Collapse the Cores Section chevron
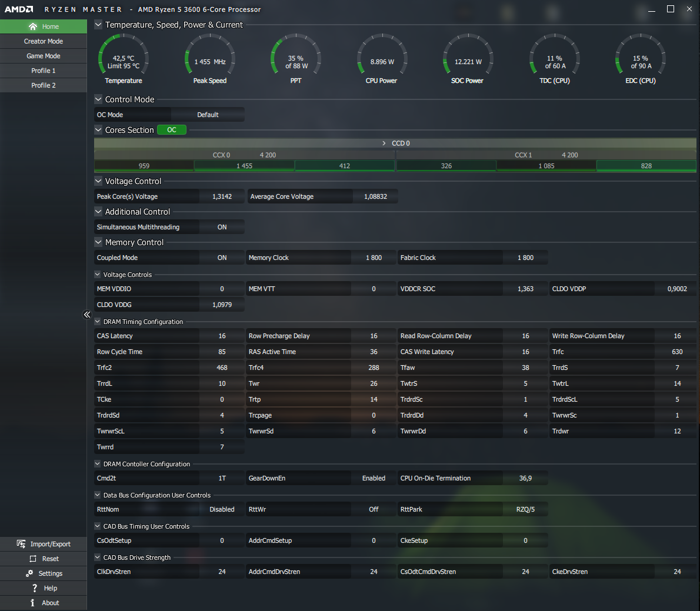The height and width of the screenshot is (611, 700). click(98, 130)
